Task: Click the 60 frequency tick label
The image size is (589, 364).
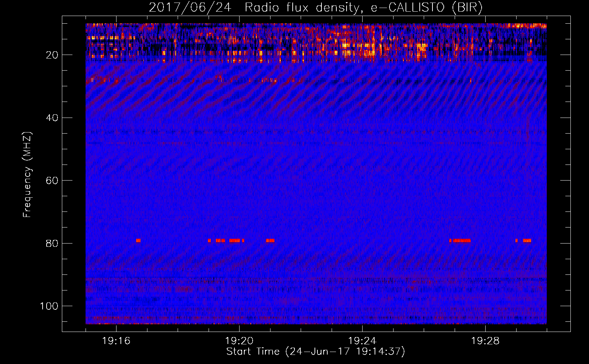Action: click(52, 181)
